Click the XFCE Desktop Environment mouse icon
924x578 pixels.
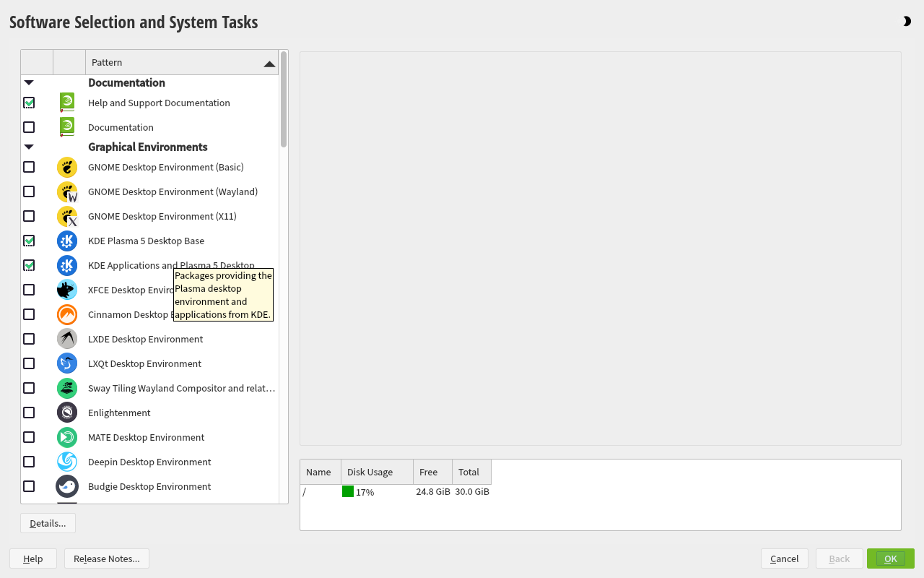(x=67, y=290)
